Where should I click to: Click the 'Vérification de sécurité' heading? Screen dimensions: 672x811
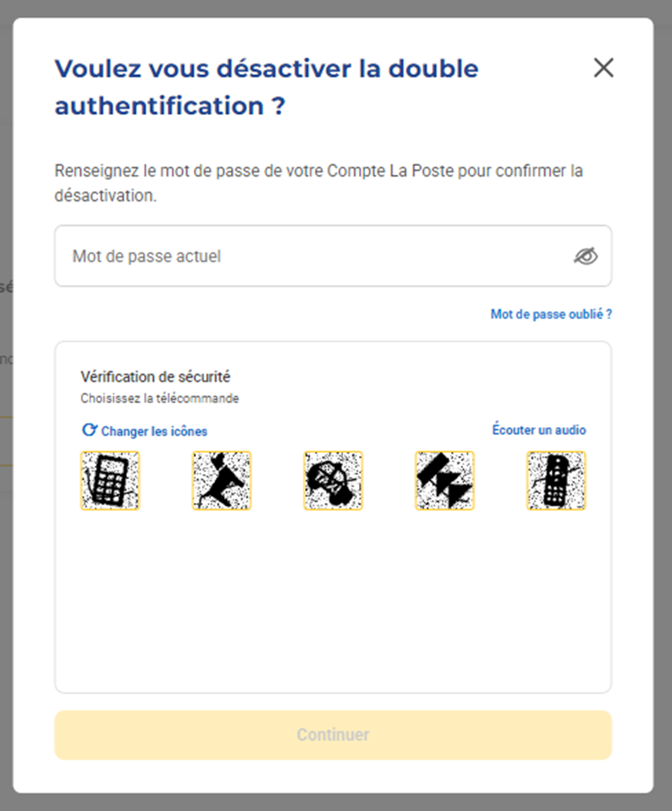[155, 377]
